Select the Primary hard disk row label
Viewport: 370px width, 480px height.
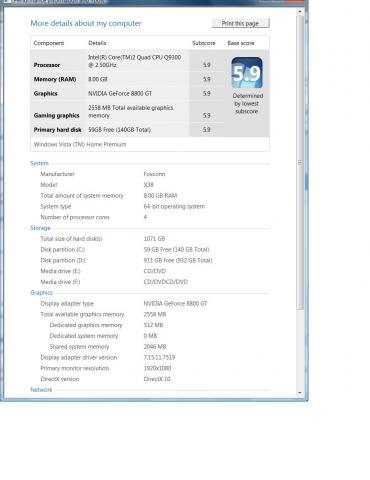pos(57,130)
